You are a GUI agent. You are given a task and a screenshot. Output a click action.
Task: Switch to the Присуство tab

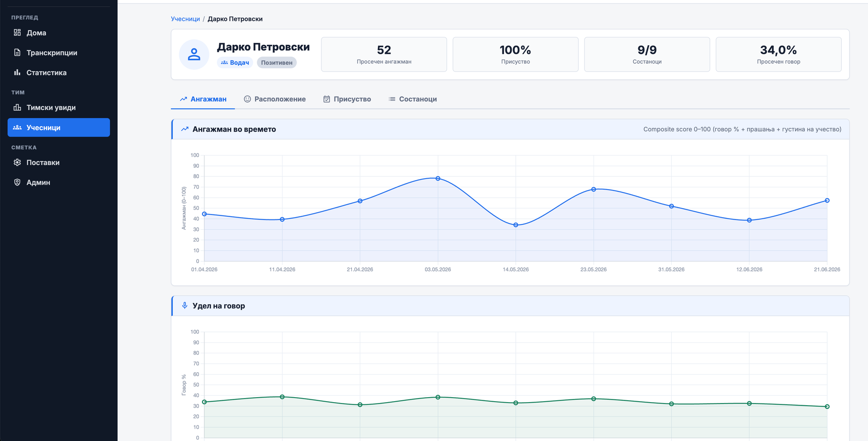tap(347, 99)
